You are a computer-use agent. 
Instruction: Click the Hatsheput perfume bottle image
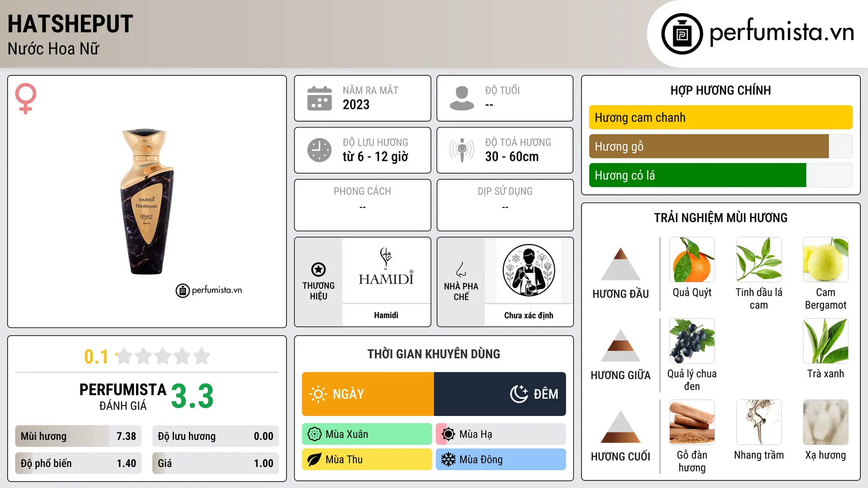click(147, 201)
